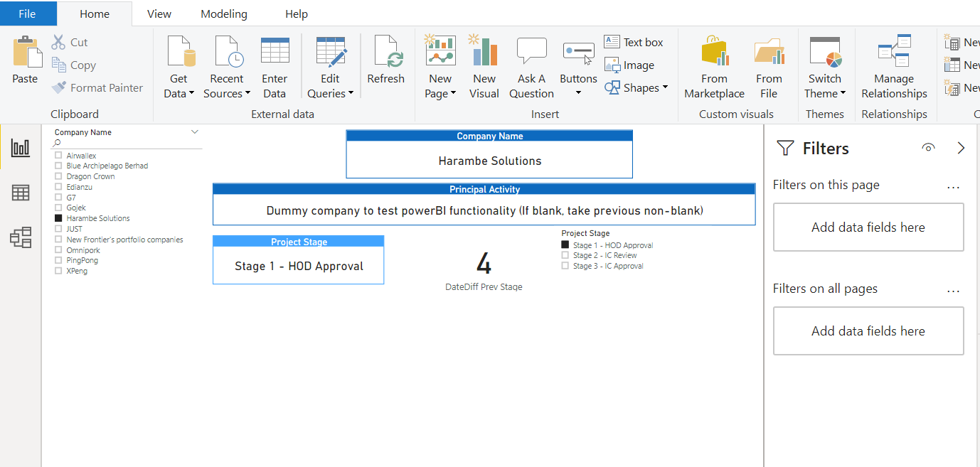Image resolution: width=980 pixels, height=467 pixels.
Task: Insert a New Visual chart
Action: point(484,68)
